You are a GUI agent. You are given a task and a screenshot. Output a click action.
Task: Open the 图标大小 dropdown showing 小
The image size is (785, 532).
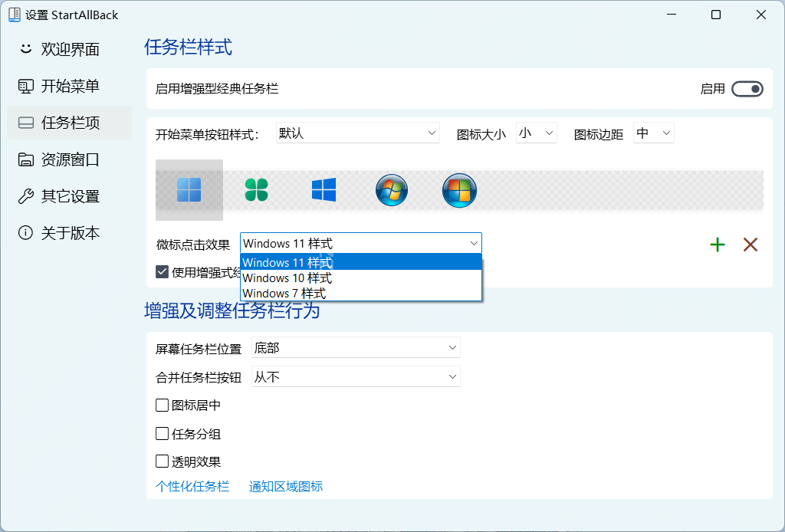(536, 133)
